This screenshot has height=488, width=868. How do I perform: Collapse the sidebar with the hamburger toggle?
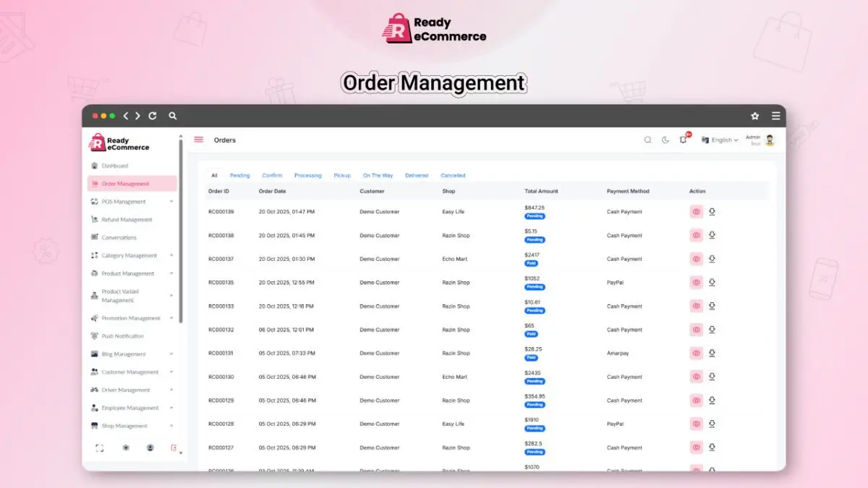tap(198, 140)
